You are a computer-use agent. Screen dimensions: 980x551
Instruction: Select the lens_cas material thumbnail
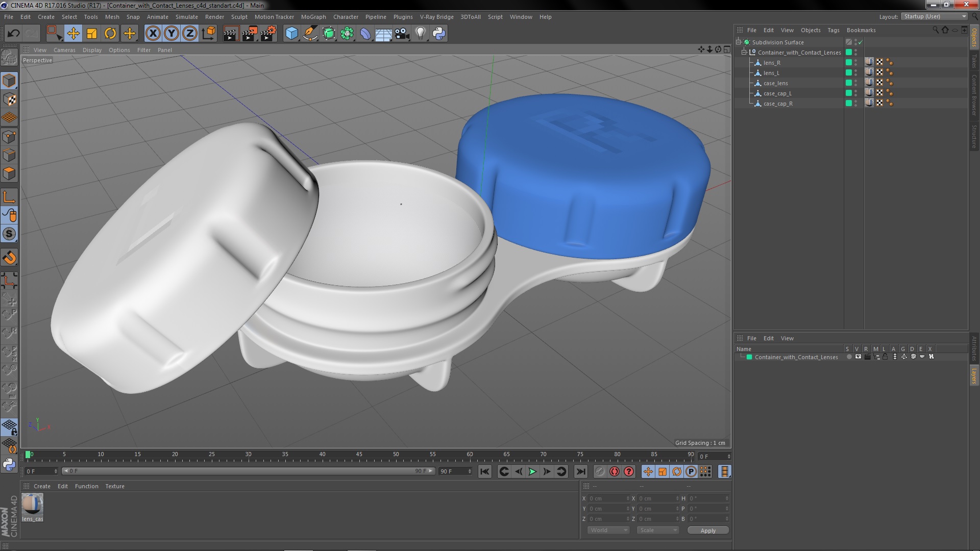coord(32,505)
